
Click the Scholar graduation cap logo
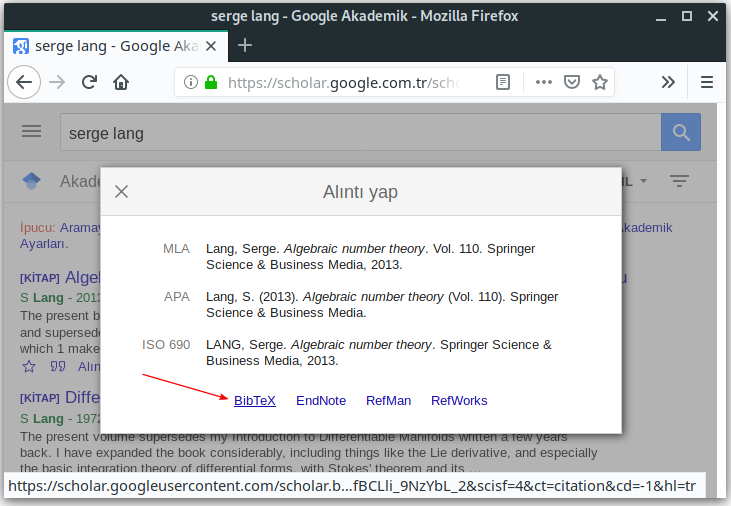(x=31, y=180)
